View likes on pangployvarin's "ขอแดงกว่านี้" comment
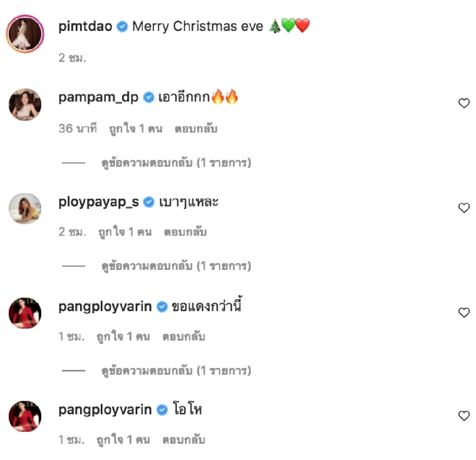Screen dimensions: 476x460 pos(123,337)
